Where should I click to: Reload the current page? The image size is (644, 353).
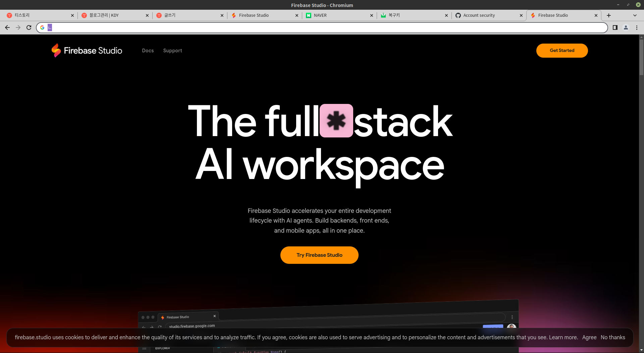(x=29, y=27)
